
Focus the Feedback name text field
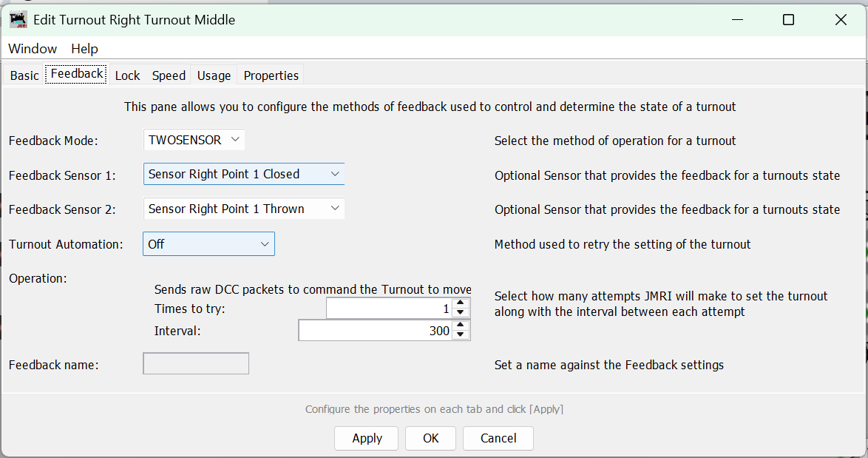pos(196,364)
